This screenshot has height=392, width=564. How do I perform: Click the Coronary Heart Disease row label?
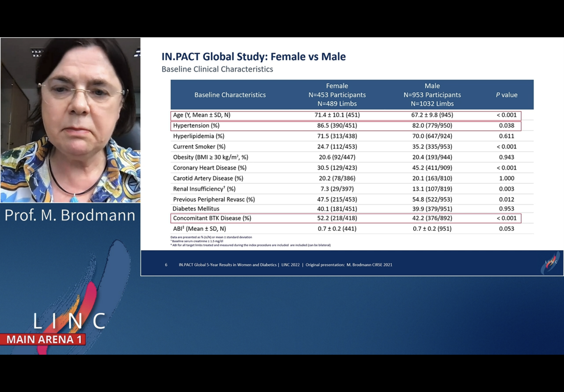pyautogui.click(x=210, y=168)
